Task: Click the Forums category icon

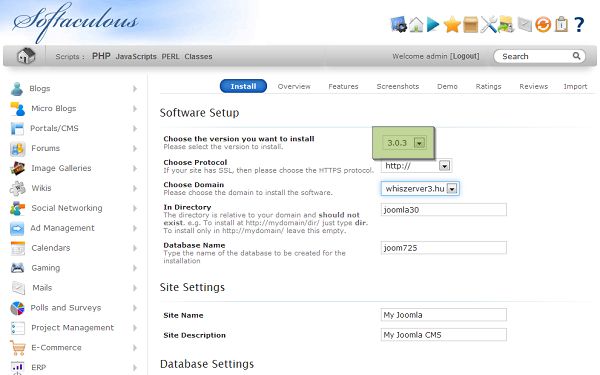Action: (x=18, y=148)
